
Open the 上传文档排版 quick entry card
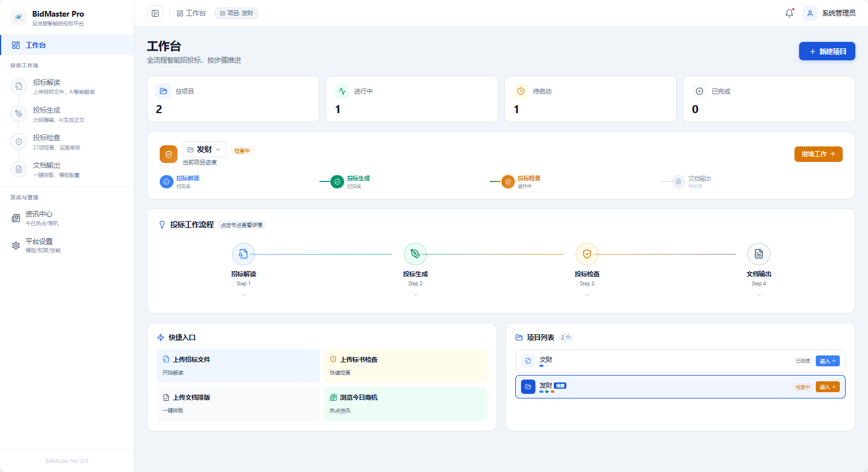tap(238, 404)
